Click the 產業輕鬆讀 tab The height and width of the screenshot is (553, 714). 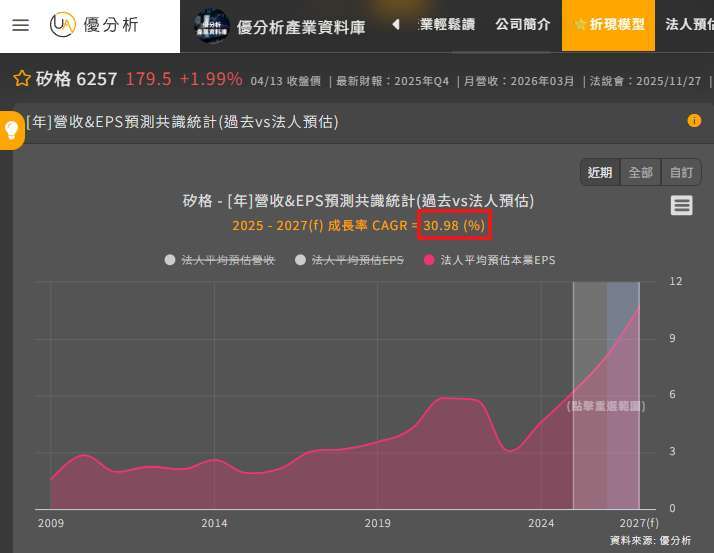coord(446,25)
